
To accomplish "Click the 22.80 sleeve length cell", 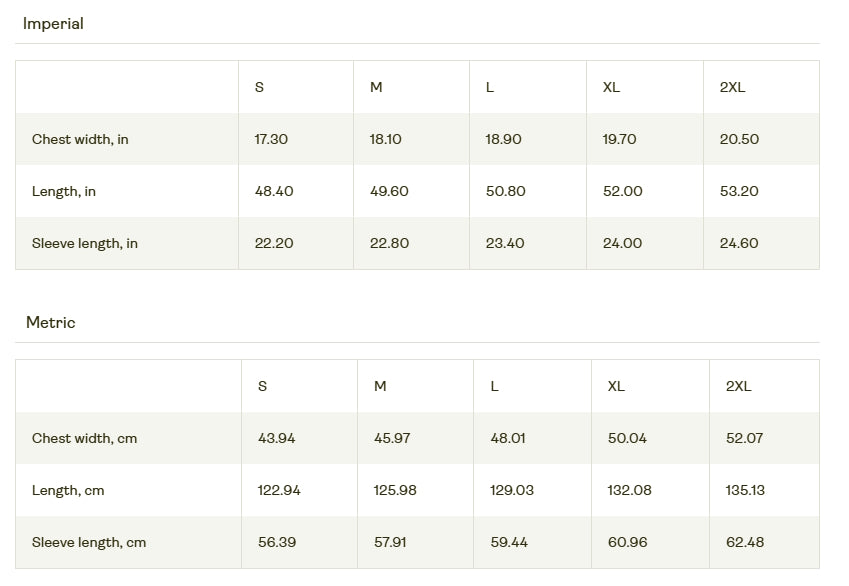I will [389, 243].
